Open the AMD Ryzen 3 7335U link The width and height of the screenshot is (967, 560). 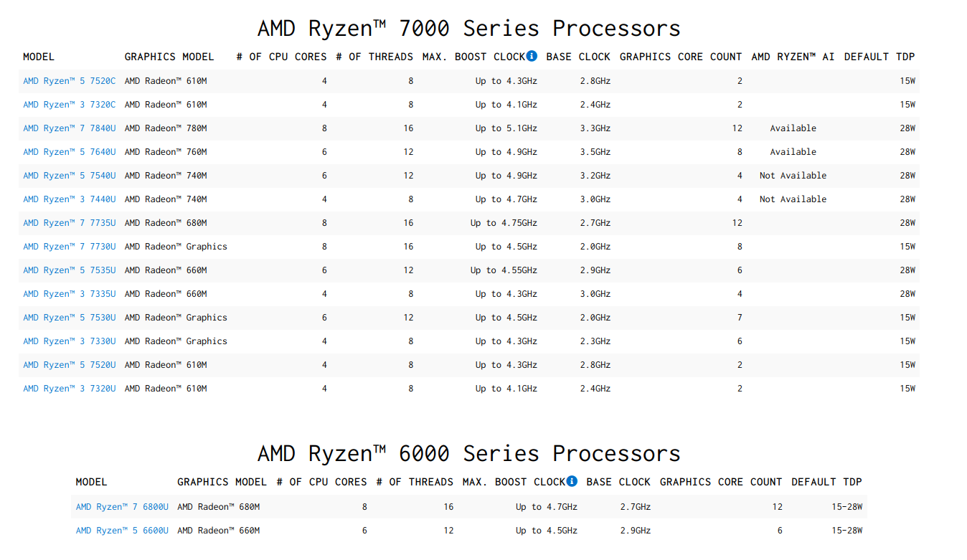(69, 294)
